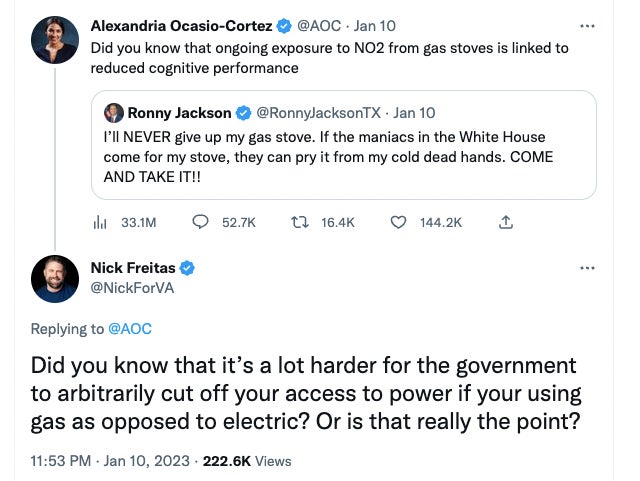
Task: Open the view analytics icon showing 33.1M
Action: point(100,222)
